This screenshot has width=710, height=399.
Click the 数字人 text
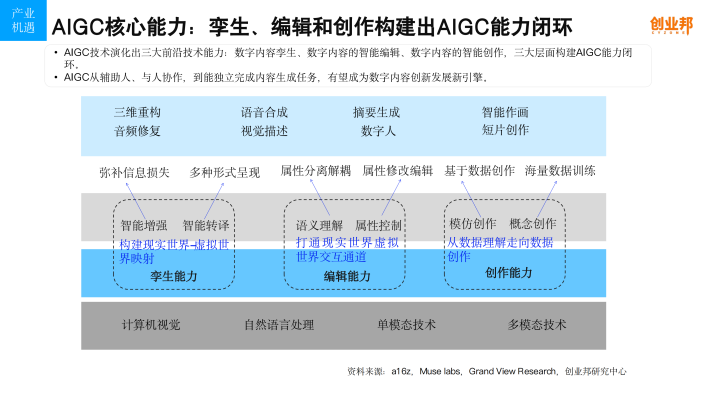tap(379, 131)
